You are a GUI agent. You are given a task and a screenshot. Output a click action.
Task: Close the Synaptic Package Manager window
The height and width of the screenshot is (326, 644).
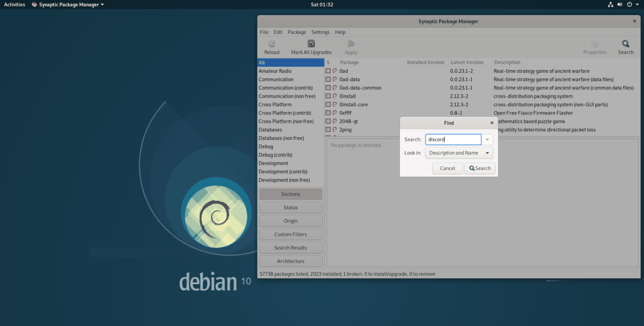634,21
